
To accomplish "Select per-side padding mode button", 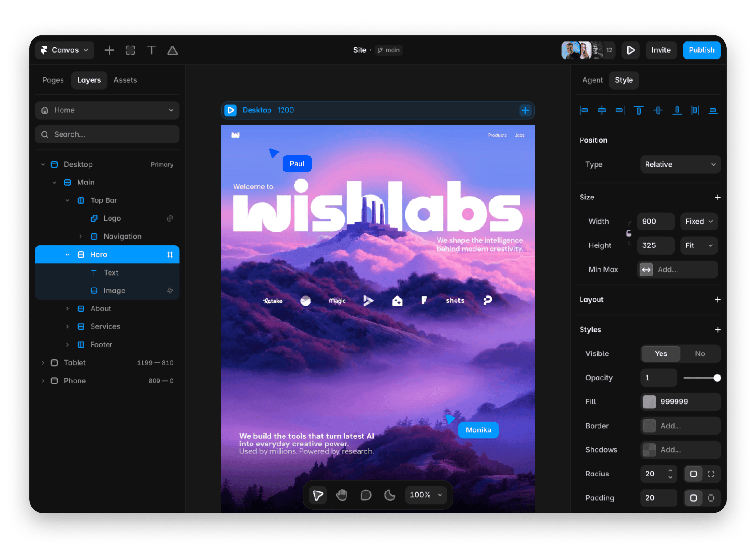I will pyautogui.click(x=711, y=498).
